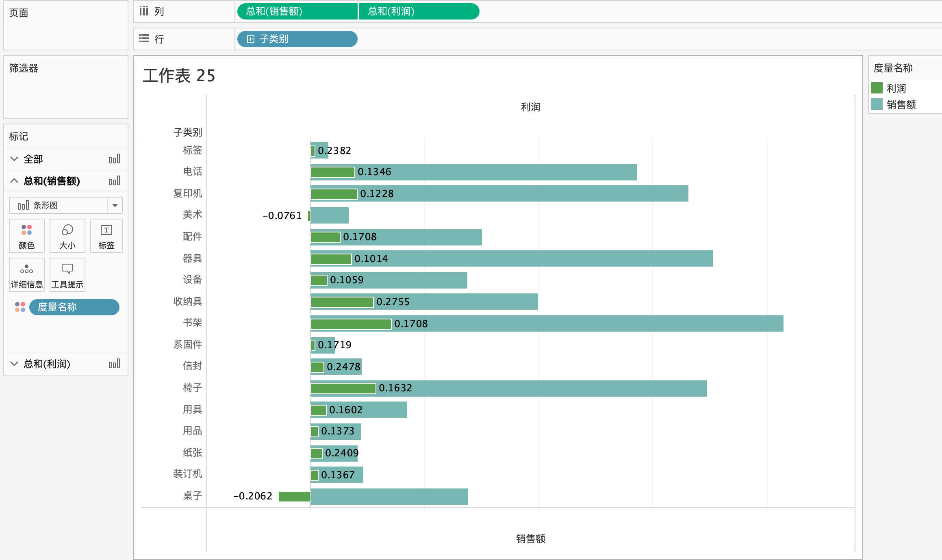Screen dimensions: 942x560
Task: Click bar chart icon beside 全部
Action: point(114,159)
